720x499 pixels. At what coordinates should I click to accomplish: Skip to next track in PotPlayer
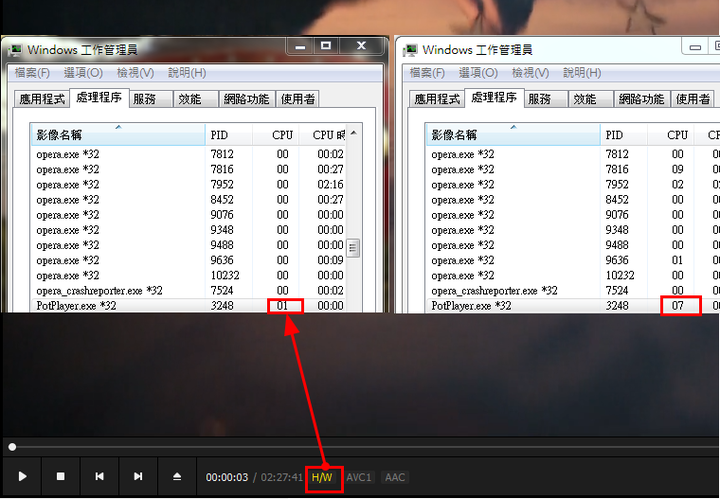coord(138,477)
